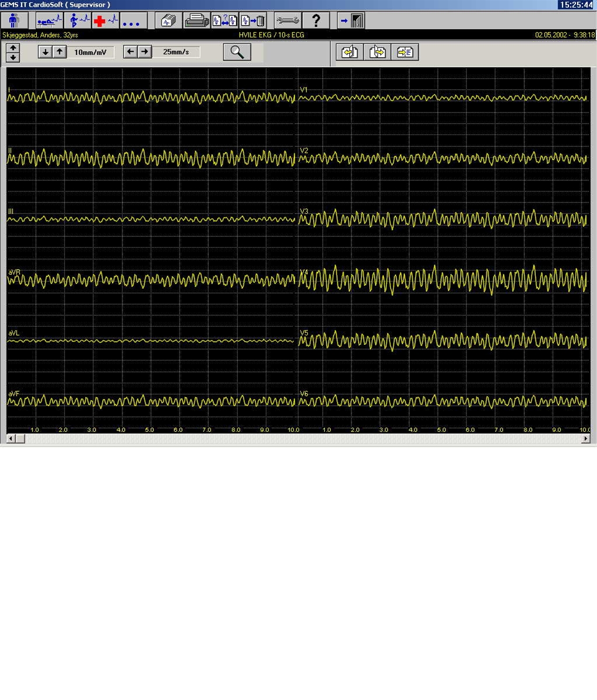Start an exercise test via the running-figure icon
597x700 pixels.
tap(78, 20)
